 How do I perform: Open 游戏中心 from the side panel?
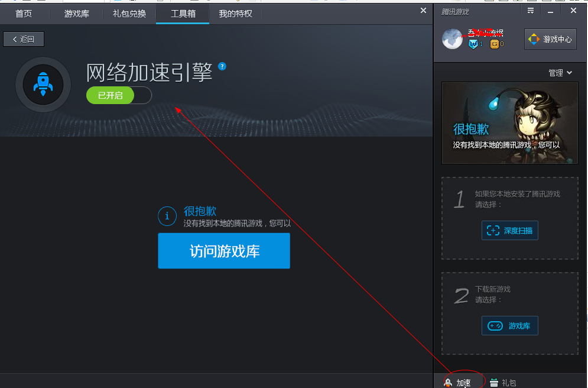pos(550,39)
